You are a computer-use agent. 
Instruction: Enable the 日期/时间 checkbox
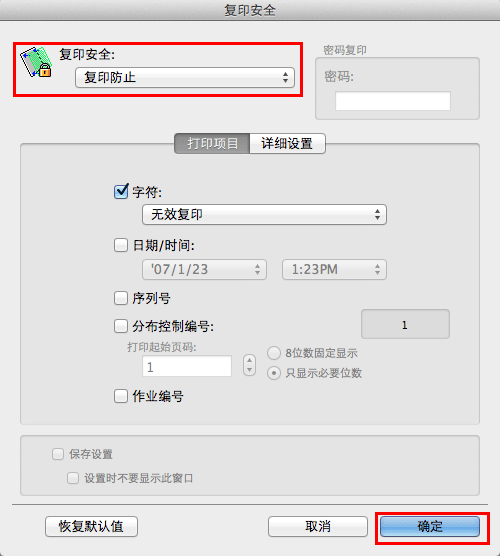(x=121, y=245)
